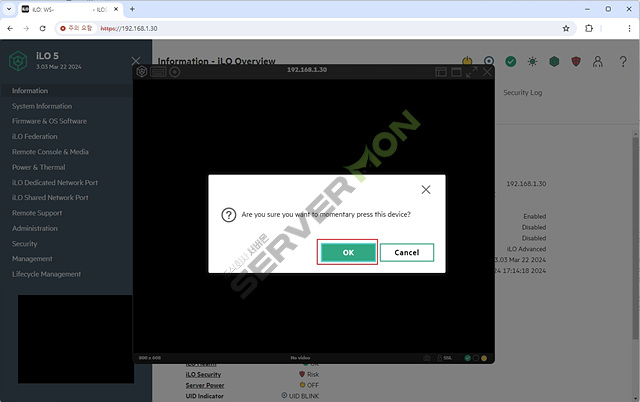The height and width of the screenshot is (402, 640).
Task: Click yellow power indicator in console status bar
Action: tap(484, 358)
